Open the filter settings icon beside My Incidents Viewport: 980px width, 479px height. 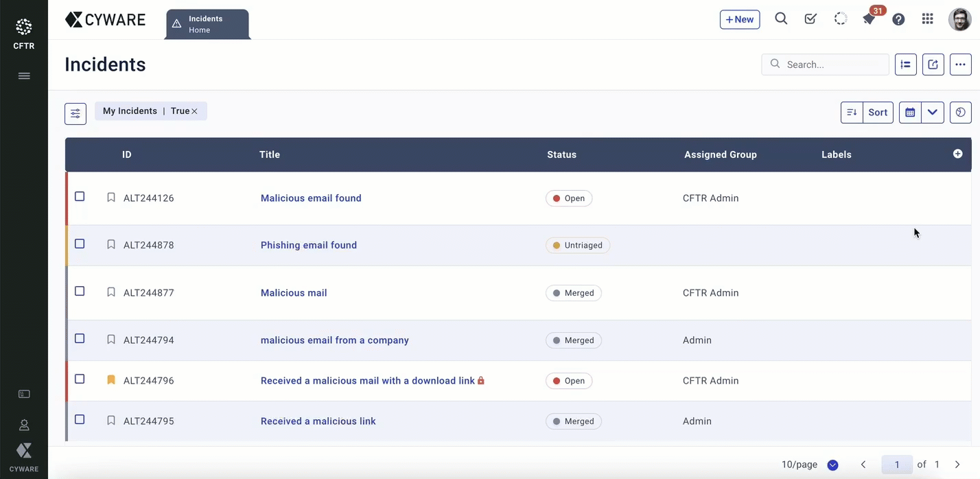75,113
